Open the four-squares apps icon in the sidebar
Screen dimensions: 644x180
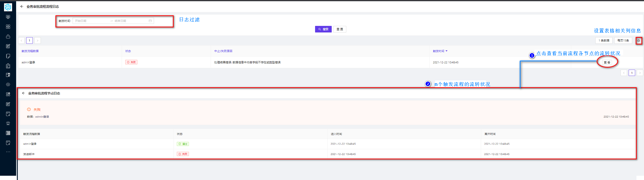pyautogui.click(x=8, y=27)
